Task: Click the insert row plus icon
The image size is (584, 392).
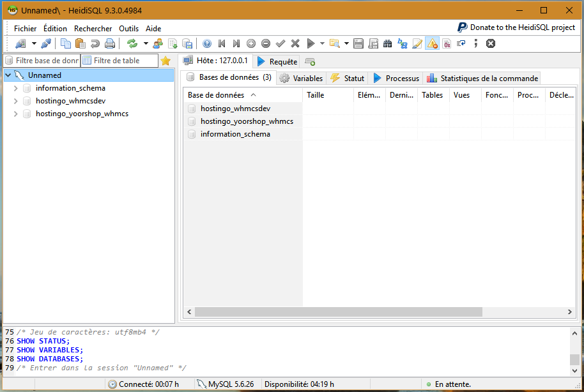Action: click(251, 43)
